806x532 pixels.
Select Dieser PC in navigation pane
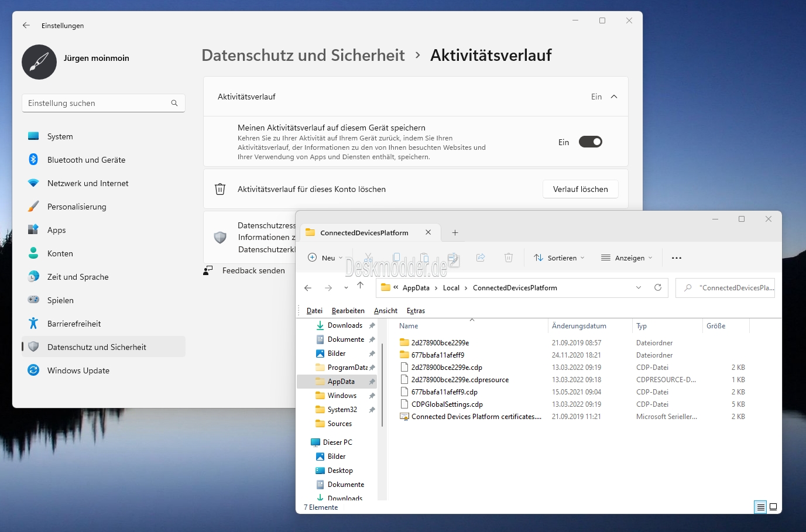tap(337, 442)
